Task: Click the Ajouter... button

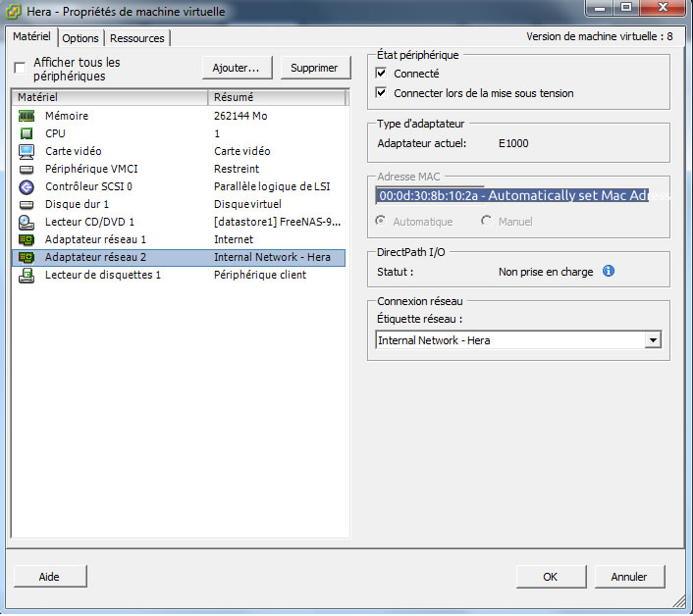Action: 237,68
